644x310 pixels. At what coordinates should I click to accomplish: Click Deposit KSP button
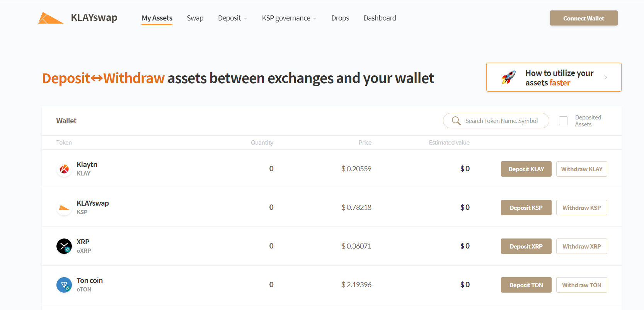tap(526, 208)
